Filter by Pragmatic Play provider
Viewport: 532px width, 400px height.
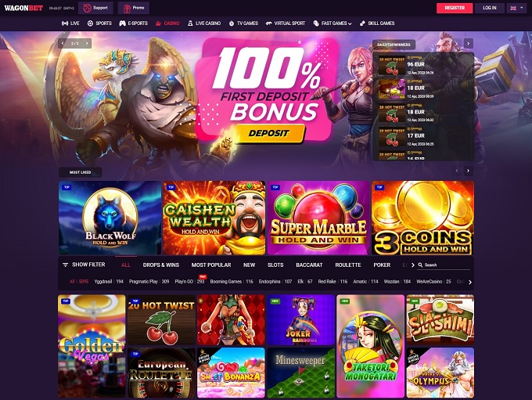149,282
